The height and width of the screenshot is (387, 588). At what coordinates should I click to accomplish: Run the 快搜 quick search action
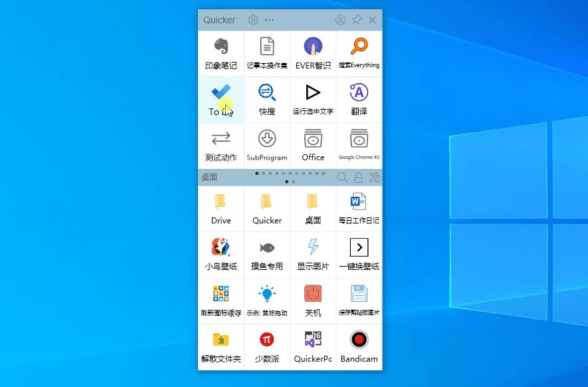point(267,100)
